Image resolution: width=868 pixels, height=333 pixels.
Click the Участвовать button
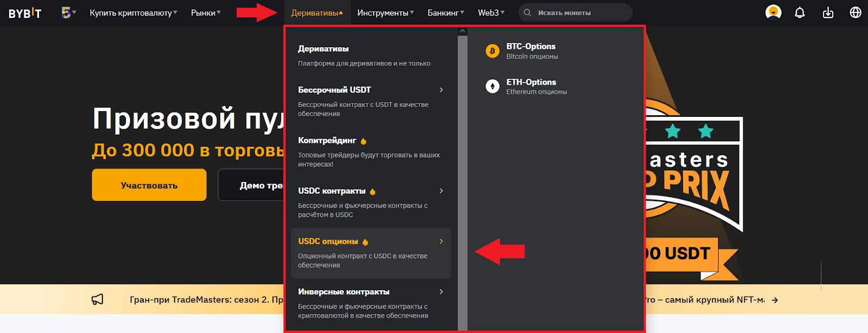pos(149,185)
